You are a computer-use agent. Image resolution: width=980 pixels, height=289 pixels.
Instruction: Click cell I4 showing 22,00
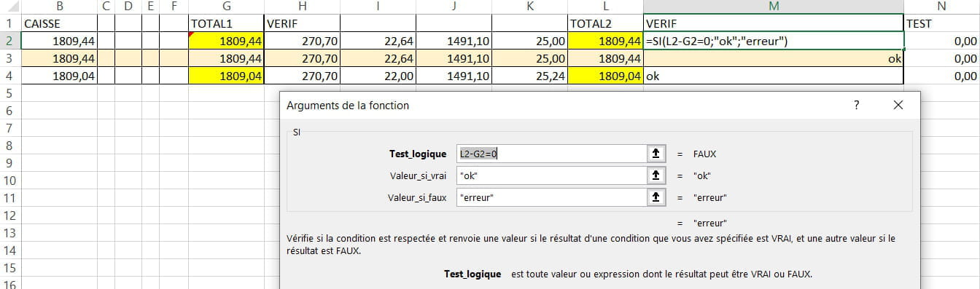378,76
